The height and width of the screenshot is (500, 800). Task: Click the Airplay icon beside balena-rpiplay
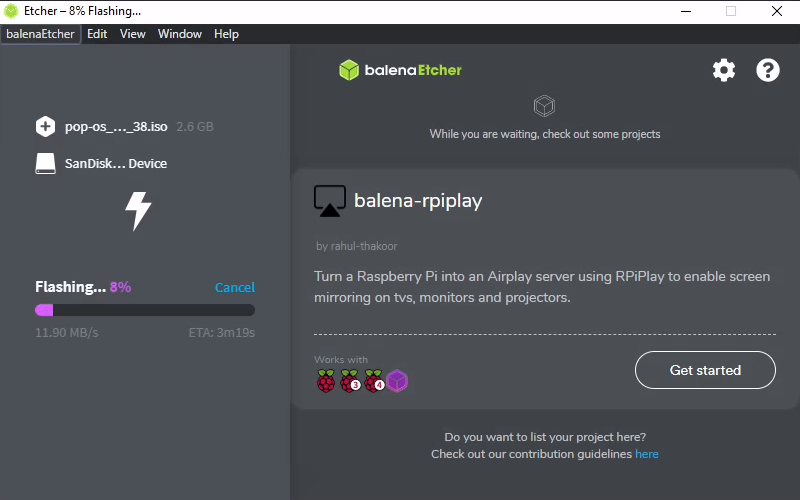329,201
